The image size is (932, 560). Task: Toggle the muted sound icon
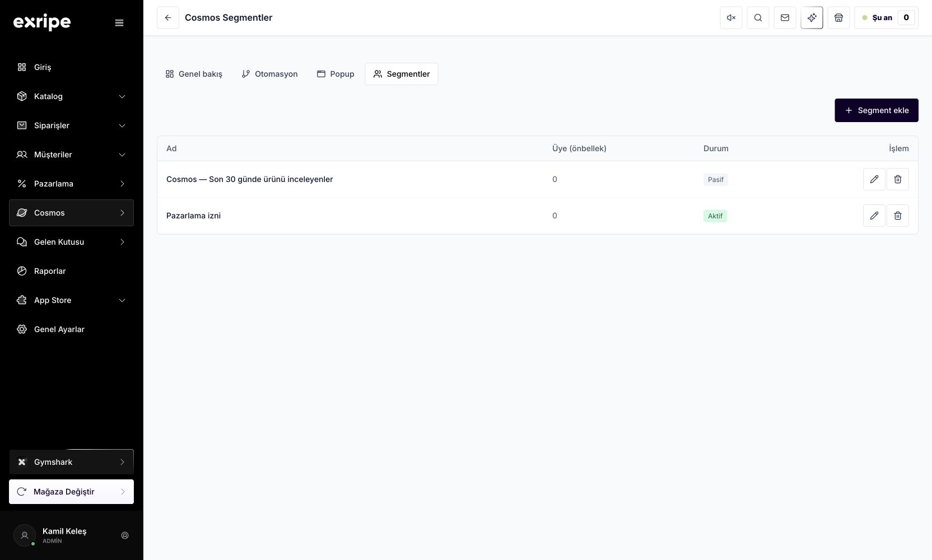[731, 18]
